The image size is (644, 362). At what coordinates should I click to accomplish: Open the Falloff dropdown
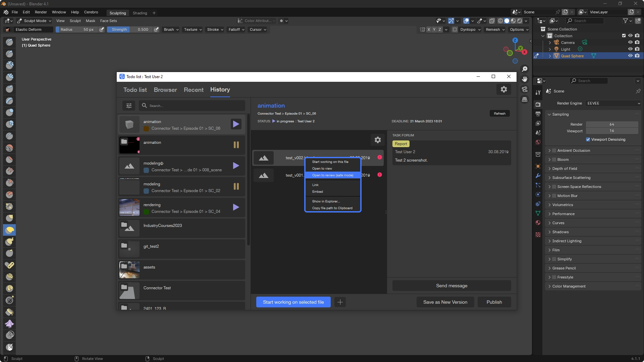[236, 29]
